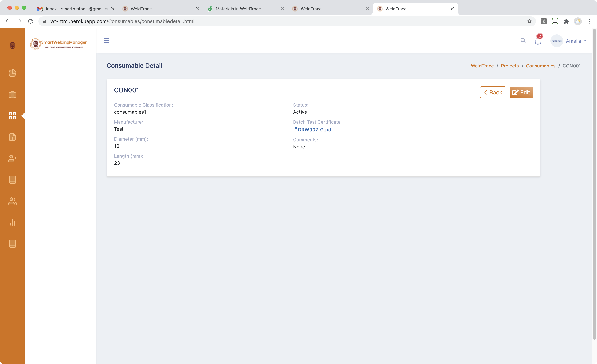
Task: Go to WeldTrace breadcrumb link
Action: click(x=482, y=66)
